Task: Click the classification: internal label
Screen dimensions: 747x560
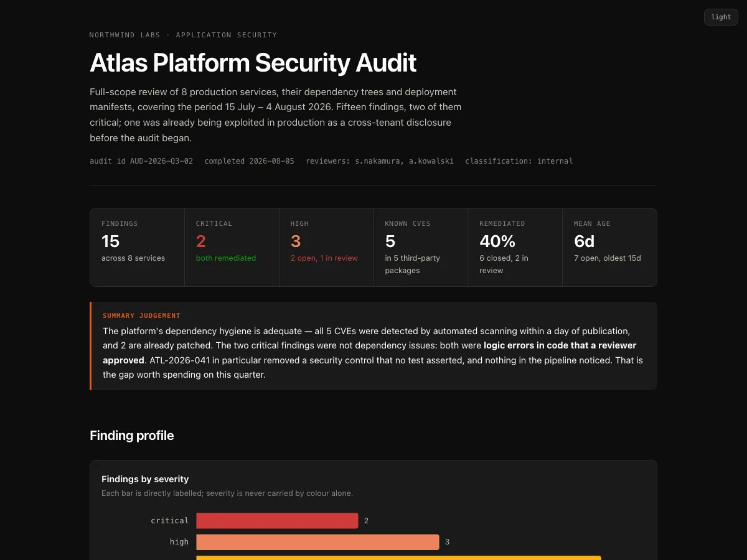Action: coord(519,161)
